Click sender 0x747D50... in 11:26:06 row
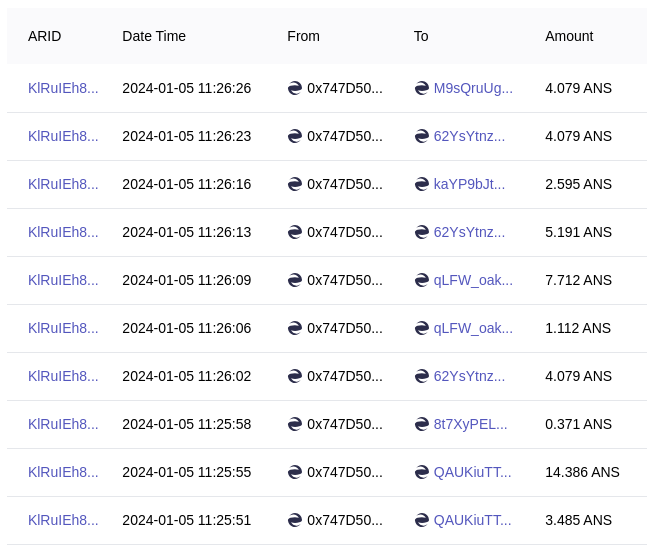Image resolution: width=647 pixels, height=546 pixels. point(345,328)
